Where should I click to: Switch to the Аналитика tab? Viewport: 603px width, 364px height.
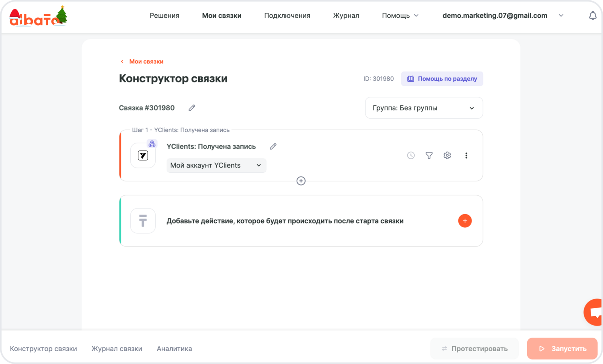(174, 349)
